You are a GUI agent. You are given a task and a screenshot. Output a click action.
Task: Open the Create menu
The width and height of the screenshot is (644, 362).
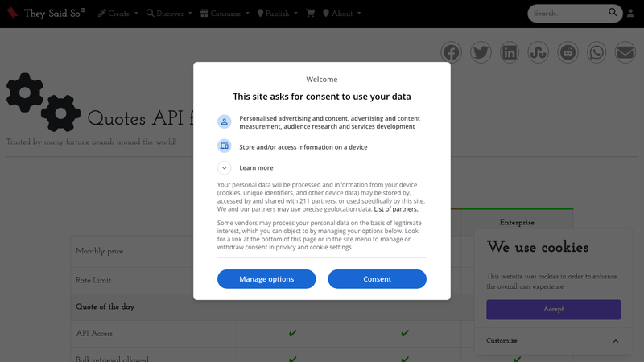point(118,14)
